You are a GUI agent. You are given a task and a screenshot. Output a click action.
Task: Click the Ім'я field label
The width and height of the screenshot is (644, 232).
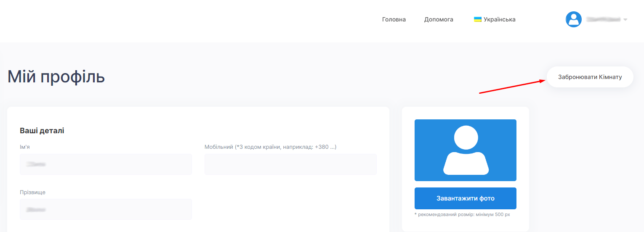pos(25,147)
